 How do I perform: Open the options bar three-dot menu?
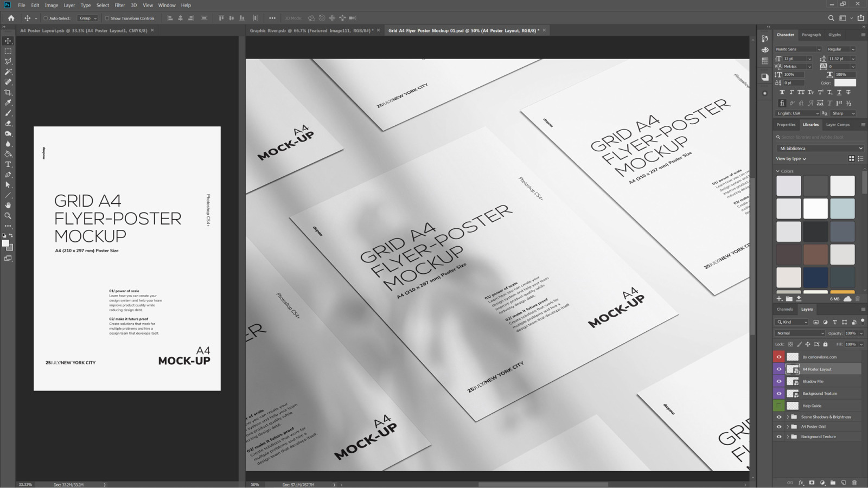272,18
